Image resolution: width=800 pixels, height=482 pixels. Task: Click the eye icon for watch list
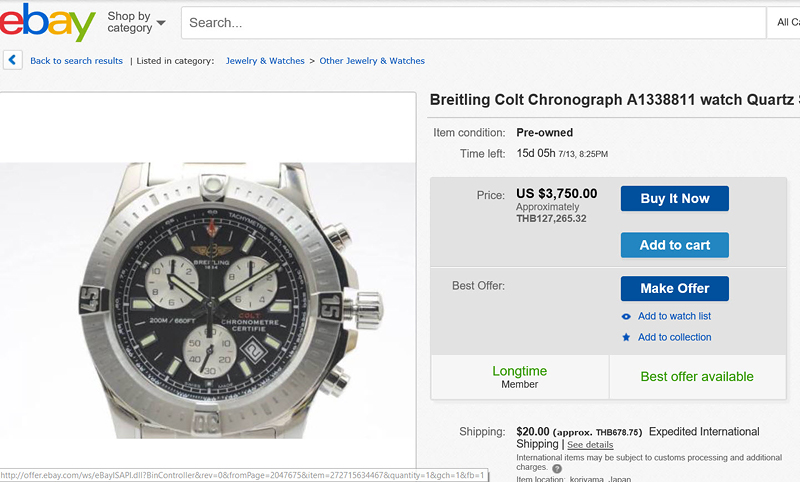pyautogui.click(x=626, y=316)
